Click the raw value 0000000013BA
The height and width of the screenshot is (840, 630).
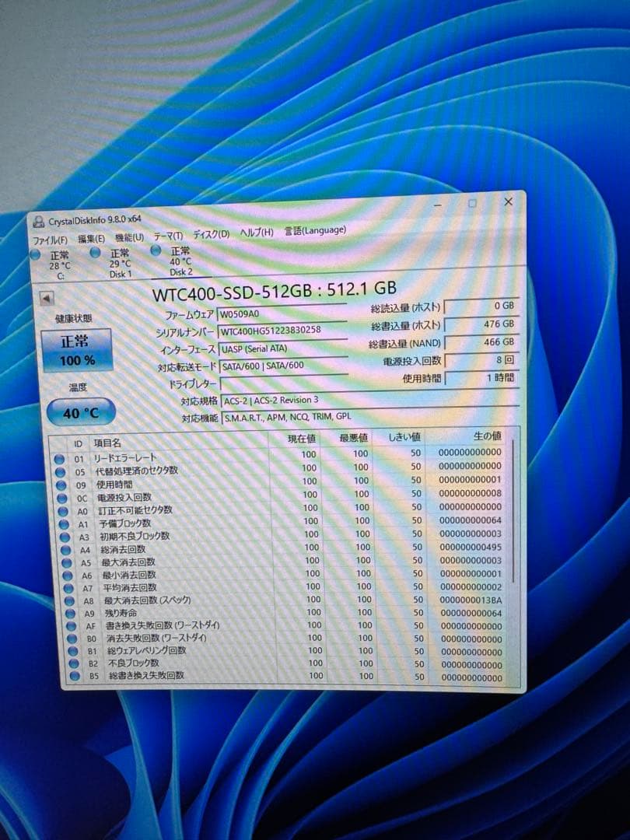471,600
